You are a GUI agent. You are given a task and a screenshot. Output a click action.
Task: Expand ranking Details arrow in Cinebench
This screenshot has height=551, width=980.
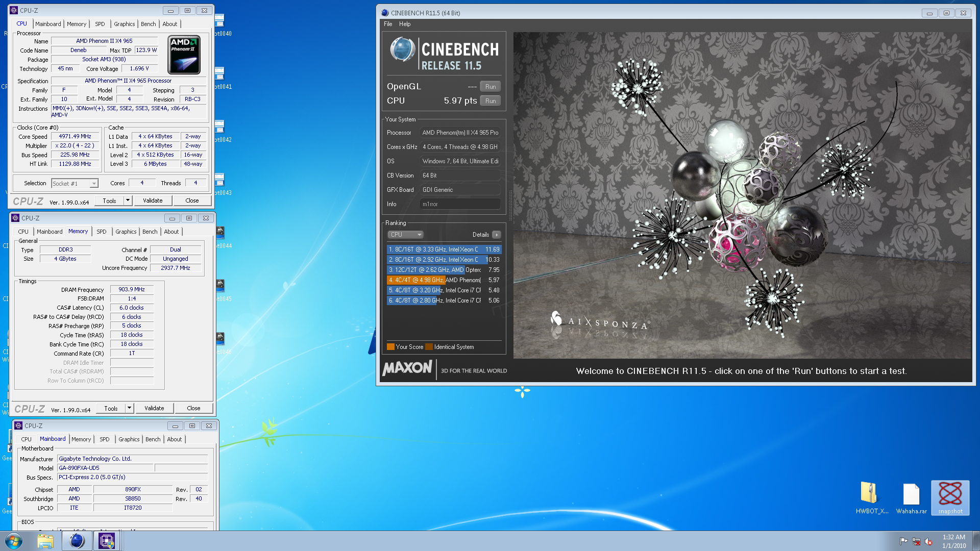point(496,235)
